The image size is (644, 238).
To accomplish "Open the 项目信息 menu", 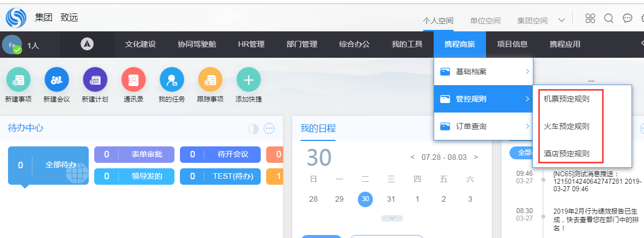I will pos(512,44).
